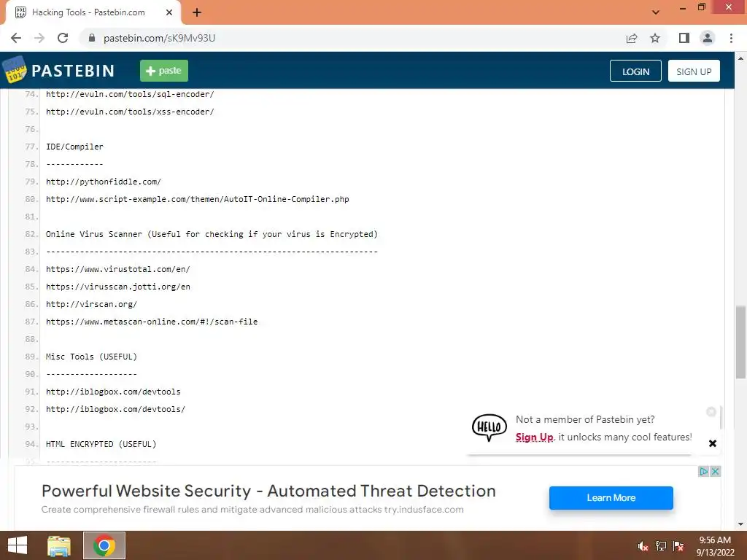Reload the Pastebin page
Screen dimensions: 747x560
(63, 38)
